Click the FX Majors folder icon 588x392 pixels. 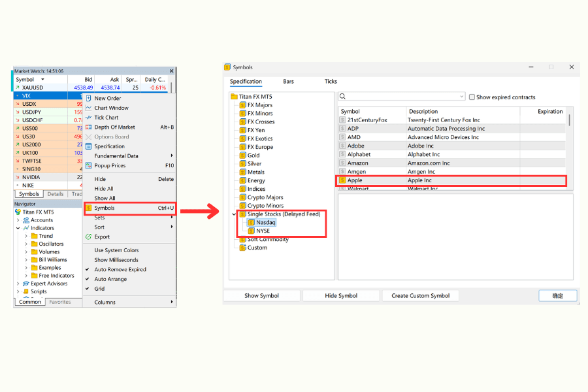242,105
